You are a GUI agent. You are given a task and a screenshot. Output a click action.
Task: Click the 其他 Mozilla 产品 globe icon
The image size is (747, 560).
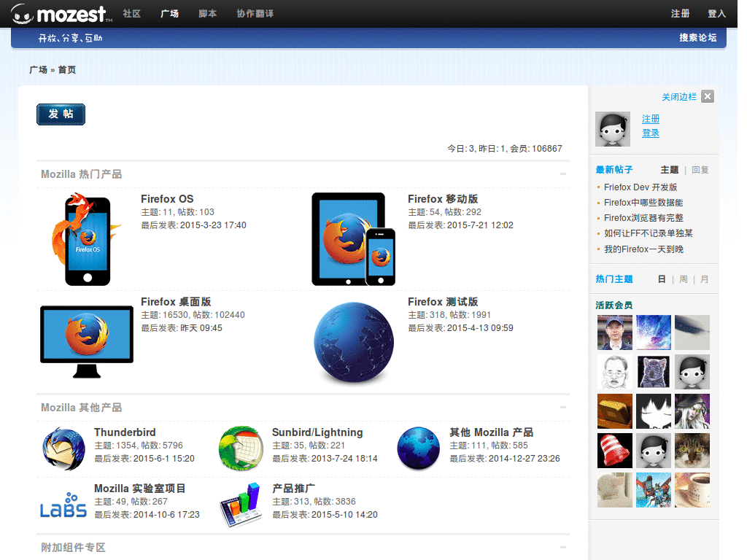click(419, 448)
